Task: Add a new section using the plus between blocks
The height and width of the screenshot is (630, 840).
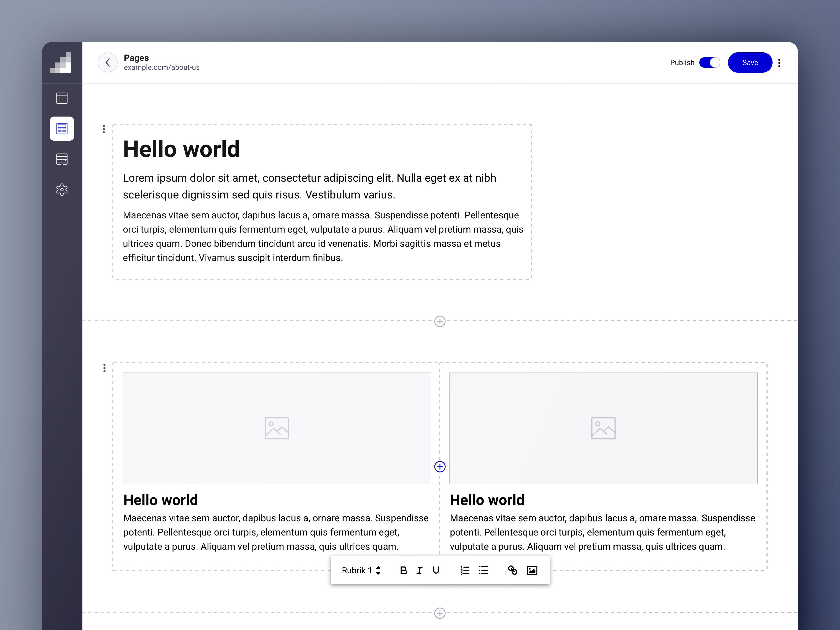Action: pos(440,321)
